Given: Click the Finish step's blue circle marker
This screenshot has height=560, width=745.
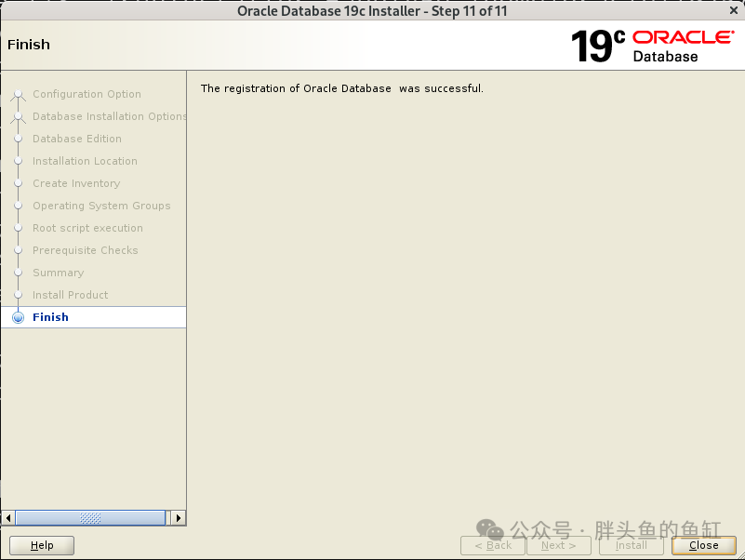Looking at the screenshot, I should [18, 317].
